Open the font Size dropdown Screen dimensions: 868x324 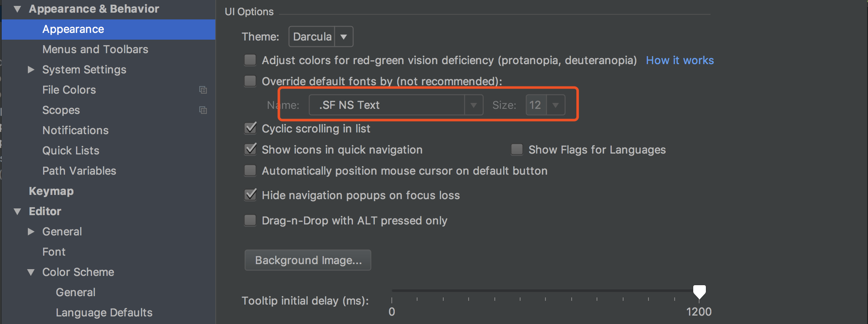[555, 105]
